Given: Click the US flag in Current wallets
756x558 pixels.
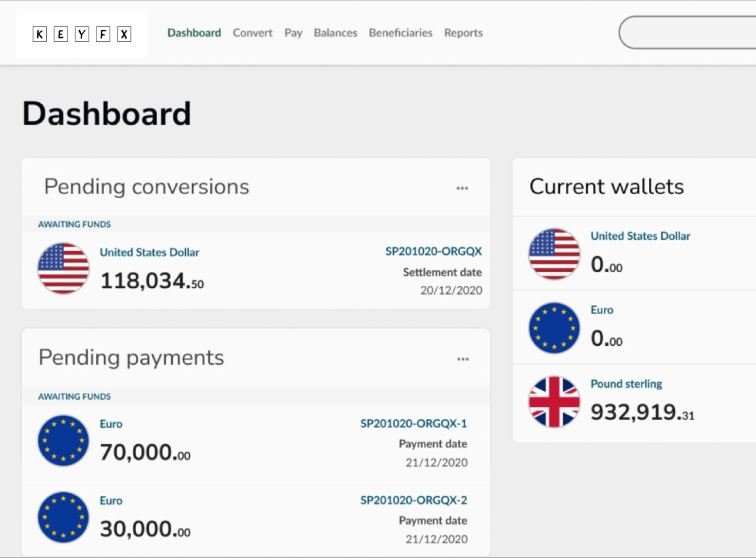Looking at the screenshot, I should pos(554,254).
